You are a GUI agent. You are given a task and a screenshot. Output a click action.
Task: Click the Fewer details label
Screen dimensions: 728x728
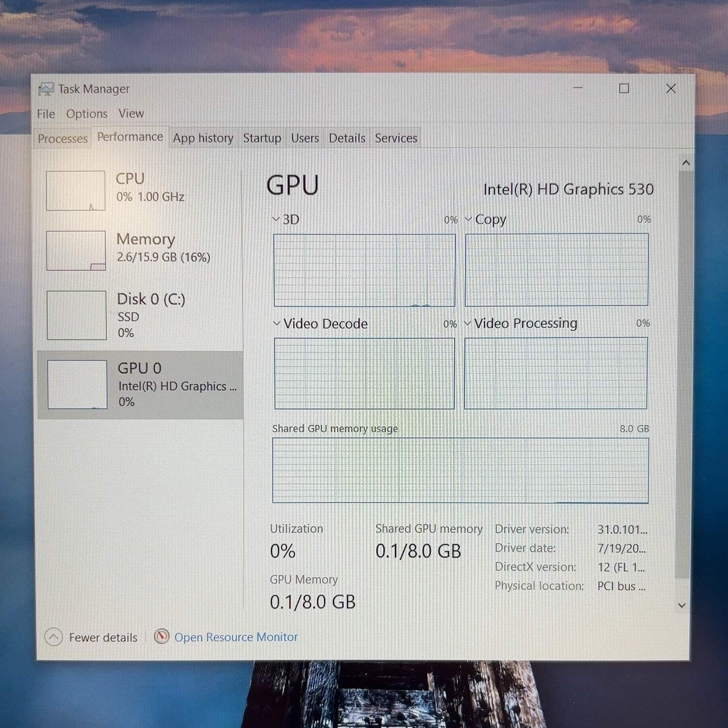(x=103, y=637)
